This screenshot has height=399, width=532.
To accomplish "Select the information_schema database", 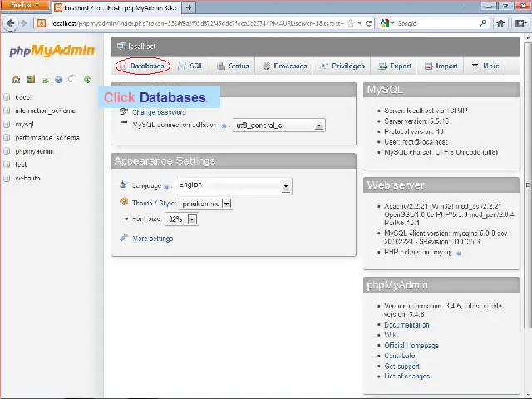I will tap(45, 111).
